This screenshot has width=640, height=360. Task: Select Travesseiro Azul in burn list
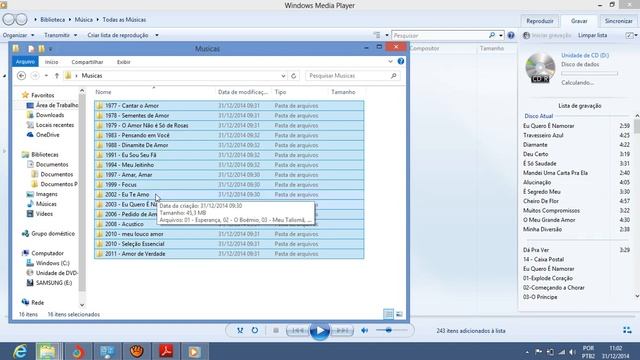[x=576, y=136]
